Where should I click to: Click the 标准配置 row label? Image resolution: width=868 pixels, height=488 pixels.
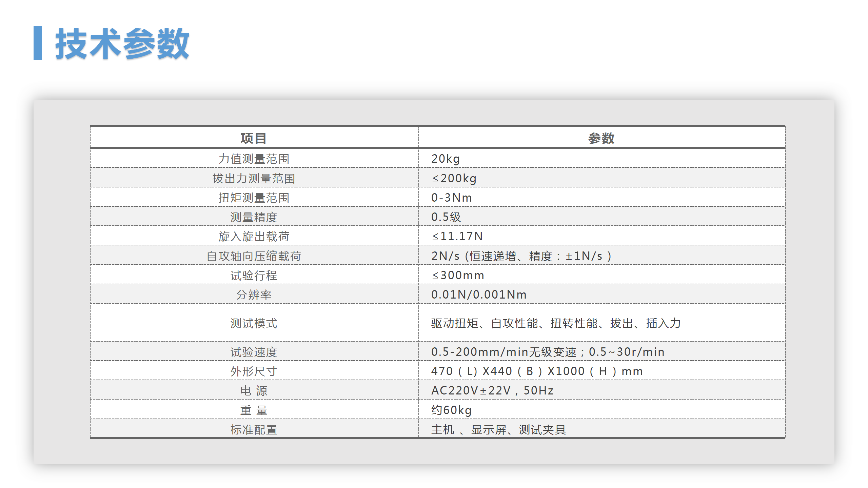tap(254, 429)
